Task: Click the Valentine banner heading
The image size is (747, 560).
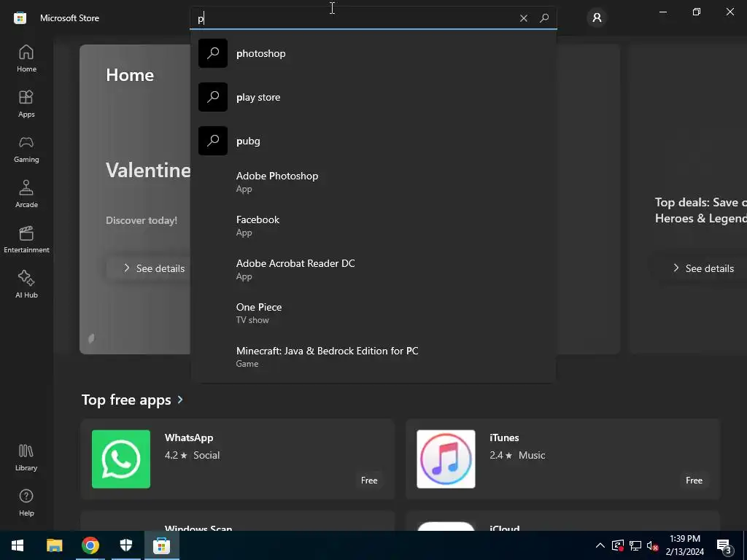Action: (x=148, y=170)
